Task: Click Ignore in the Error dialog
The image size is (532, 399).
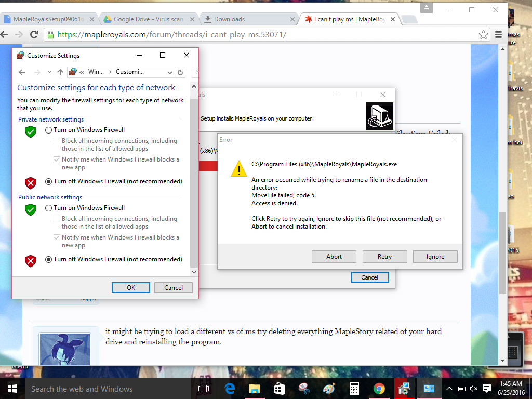Action: point(435,257)
